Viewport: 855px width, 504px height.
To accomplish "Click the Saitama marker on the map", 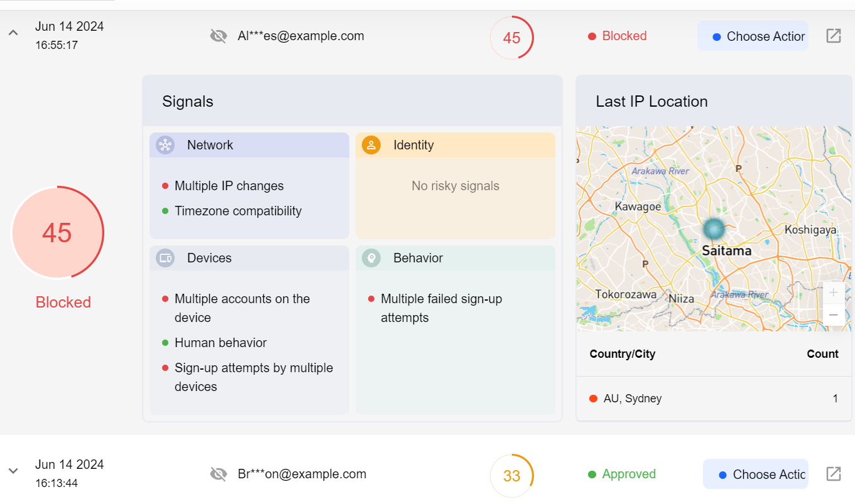I will coord(714,229).
